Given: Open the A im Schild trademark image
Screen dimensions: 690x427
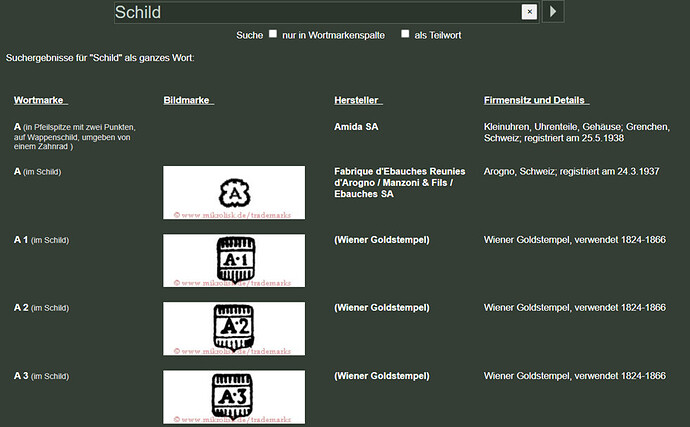Looking at the screenshot, I should pyautogui.click(x=234, y=192).
